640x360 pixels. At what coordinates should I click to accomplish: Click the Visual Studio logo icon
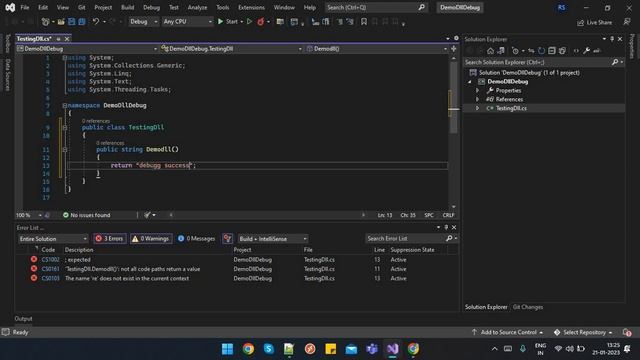pyautogui.click(x=10, y=7)
